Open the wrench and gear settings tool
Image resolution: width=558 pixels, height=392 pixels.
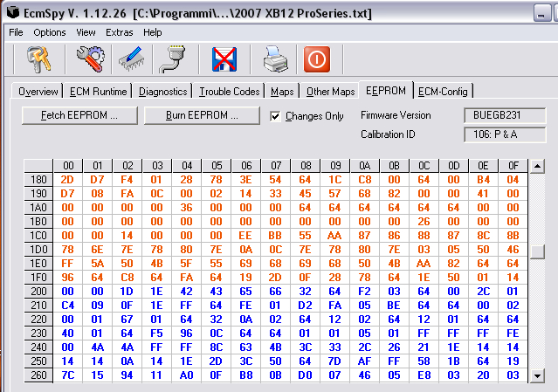[90, 60]
